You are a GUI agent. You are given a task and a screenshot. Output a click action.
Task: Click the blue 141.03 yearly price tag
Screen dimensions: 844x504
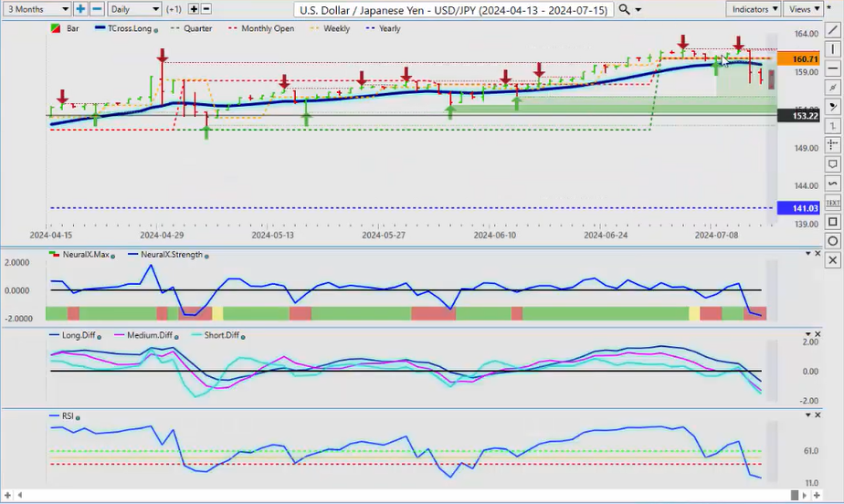point(798,208)
